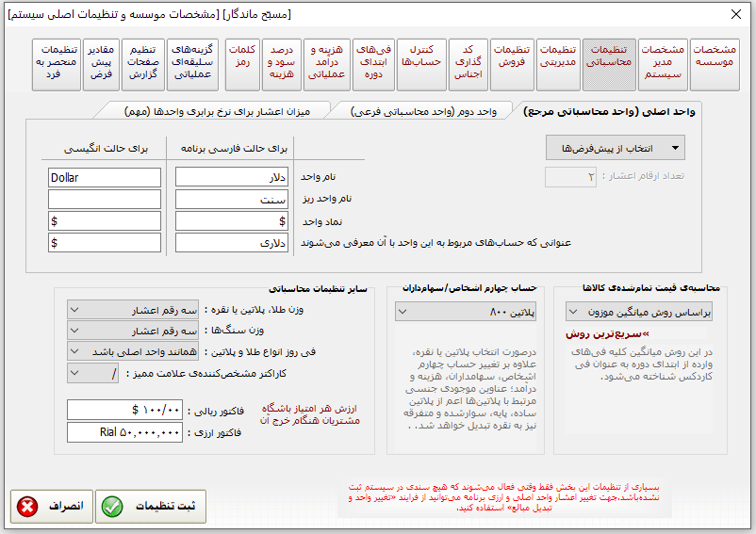
Task: Click the green checkmark save icon
Action: tap(112, 507)
